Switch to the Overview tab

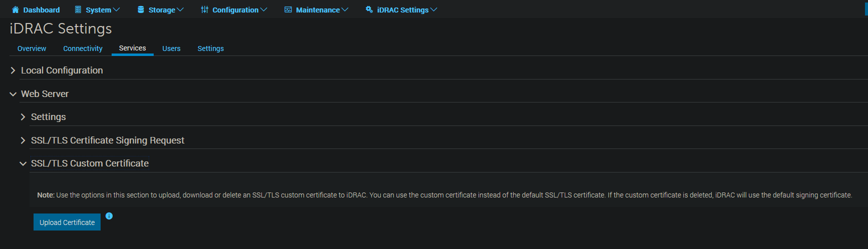click(x=32, y=48)
